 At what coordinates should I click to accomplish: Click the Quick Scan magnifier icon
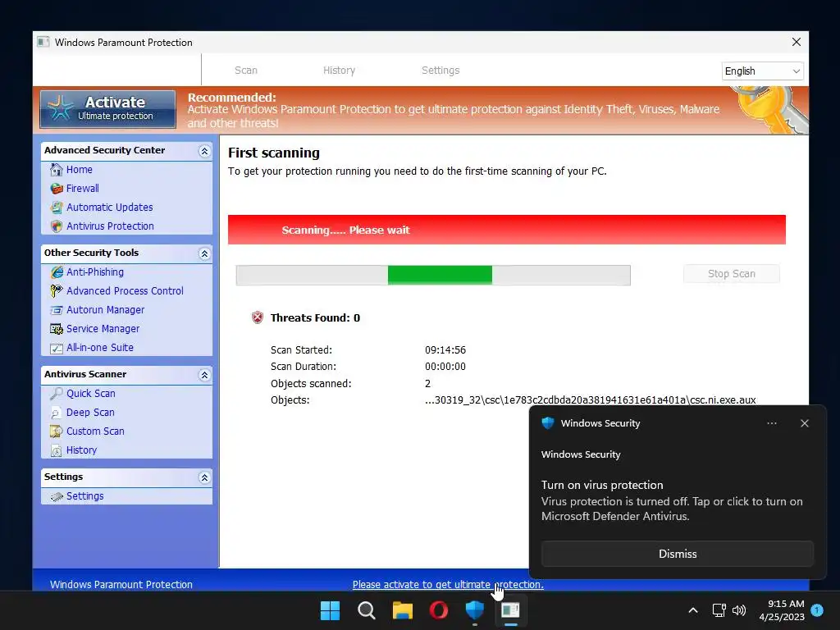point(57,394)
